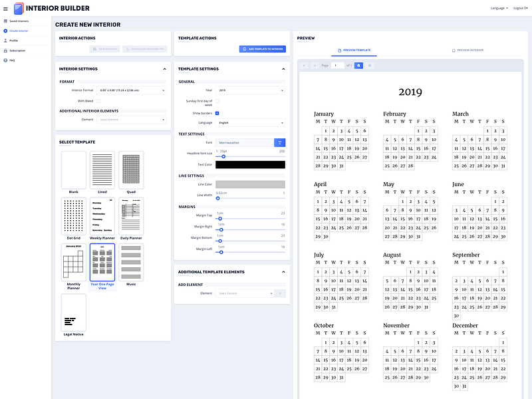Select the Weekly Planner template thumbnail
The height and width of the screenshot is (399, 532).
tap(102, 216)
